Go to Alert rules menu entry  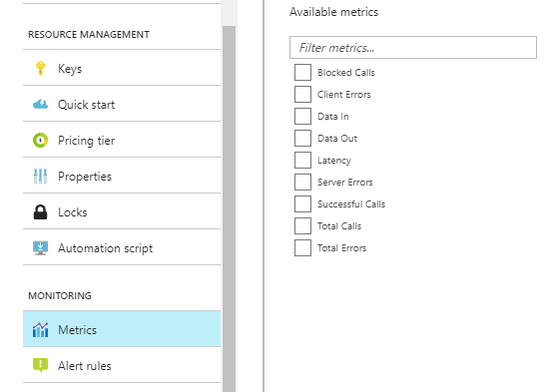pos(122,365)
